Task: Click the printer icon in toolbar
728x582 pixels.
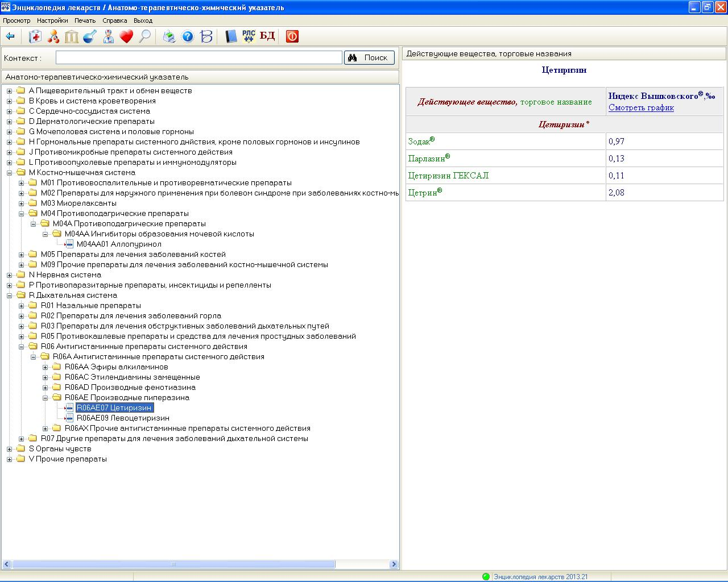Action: [169, 36]
